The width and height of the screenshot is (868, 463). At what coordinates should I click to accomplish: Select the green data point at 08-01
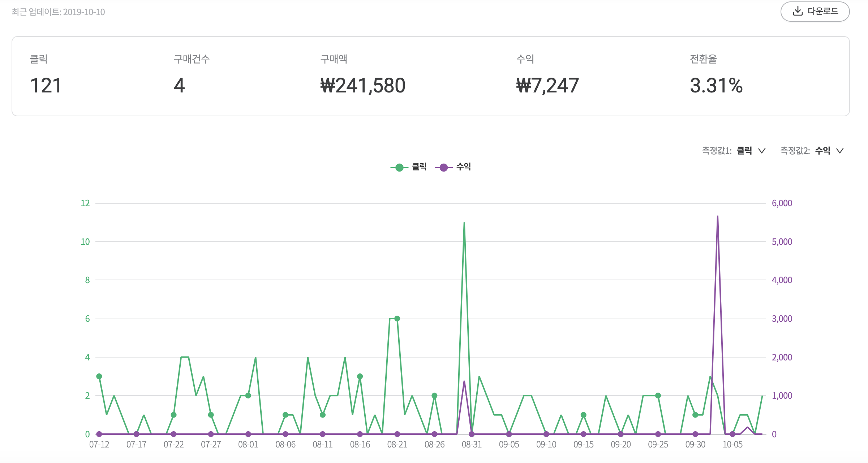point(248,395)
